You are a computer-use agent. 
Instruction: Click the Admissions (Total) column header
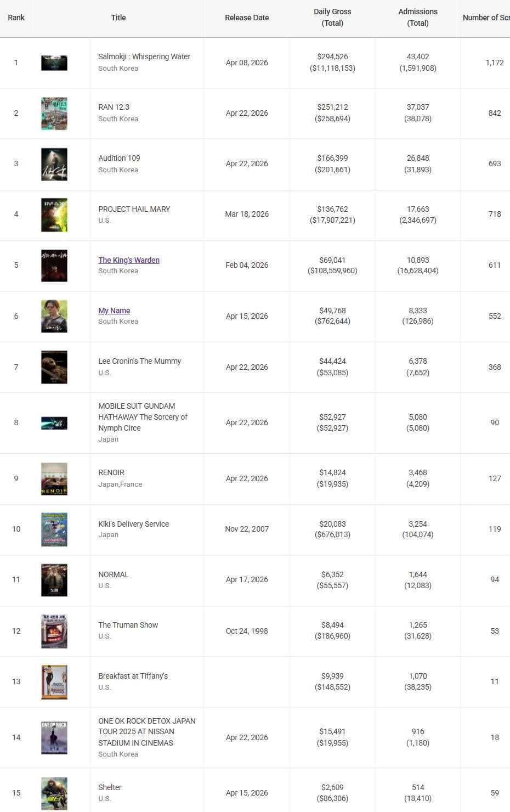(x=418, y=18)
